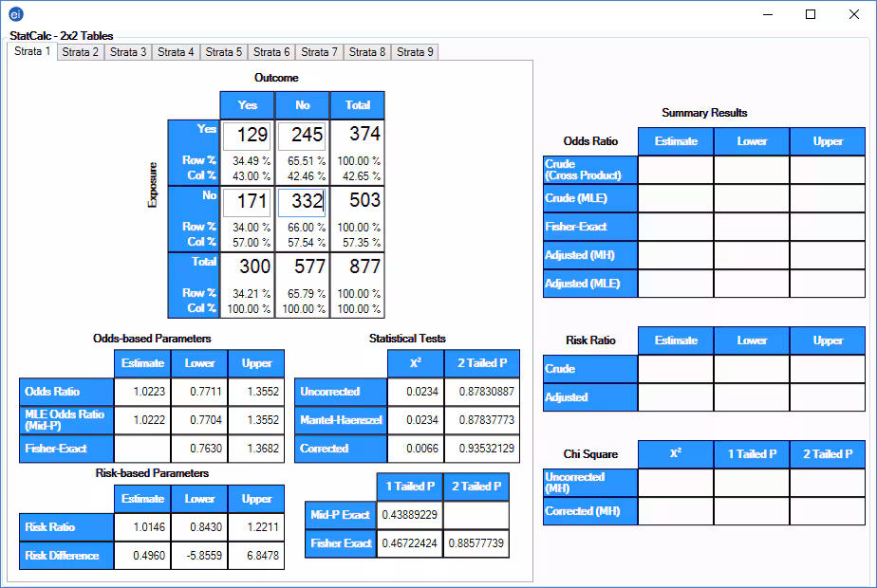This screenshot has height=588, width=877.
Task: Select the grand total value 877
Action: pyautogui.click(x=364, y=266)
